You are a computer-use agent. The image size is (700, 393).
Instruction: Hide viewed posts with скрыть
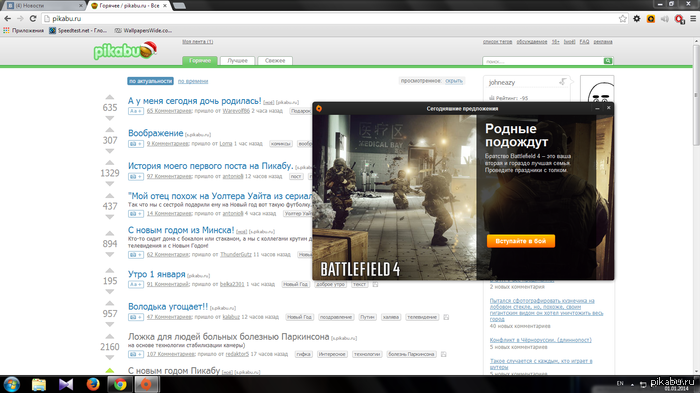pyautogui.click(x=454, y=81)
